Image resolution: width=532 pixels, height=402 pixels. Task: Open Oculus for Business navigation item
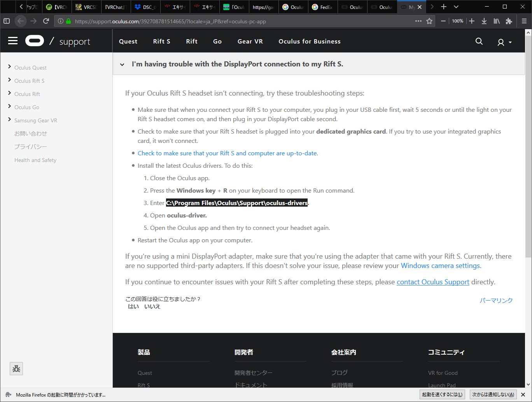coord(310,41)
